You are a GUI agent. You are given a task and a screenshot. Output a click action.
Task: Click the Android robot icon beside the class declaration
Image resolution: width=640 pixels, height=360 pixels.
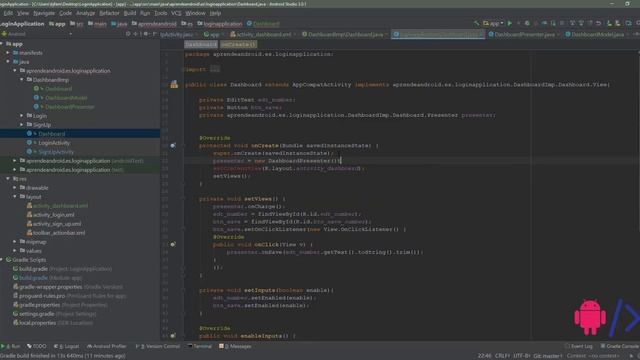click(x=174, y=84)
